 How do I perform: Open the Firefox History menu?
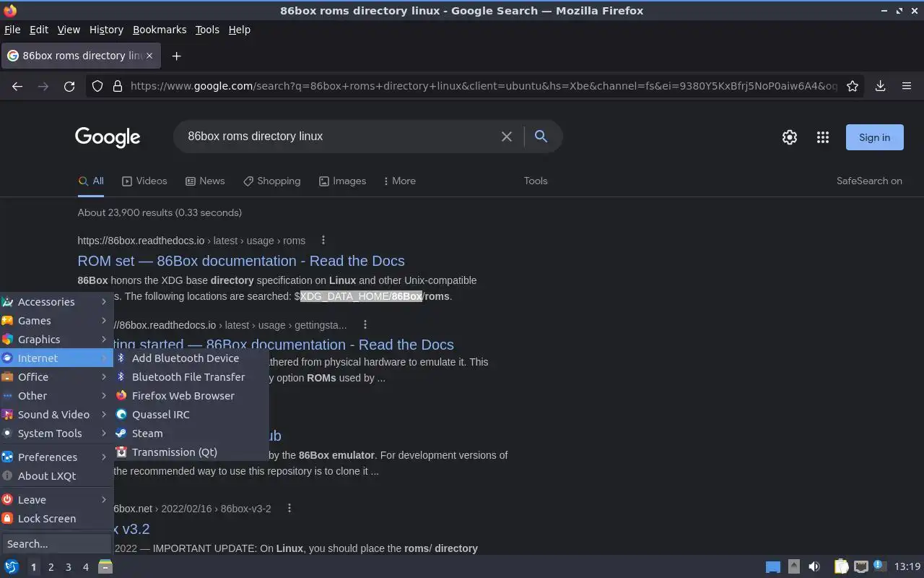click(106, 30)
